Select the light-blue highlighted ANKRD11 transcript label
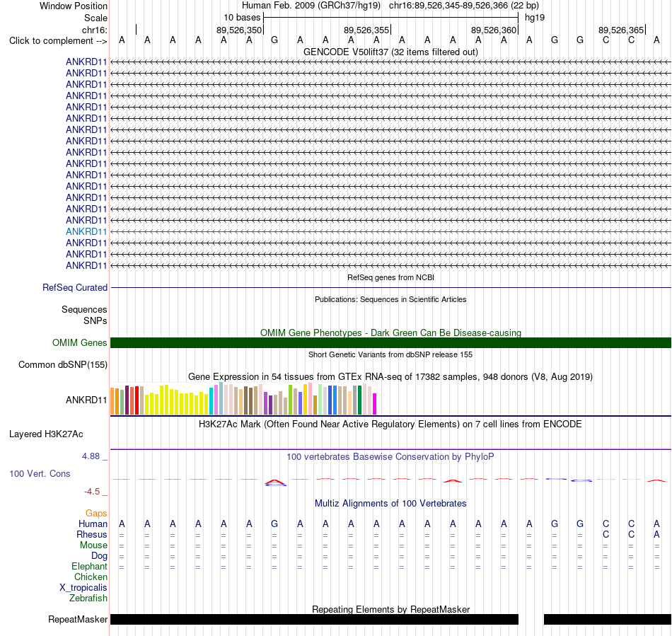The width and height of the screenshot is (672, 636). tap(86, 232)
